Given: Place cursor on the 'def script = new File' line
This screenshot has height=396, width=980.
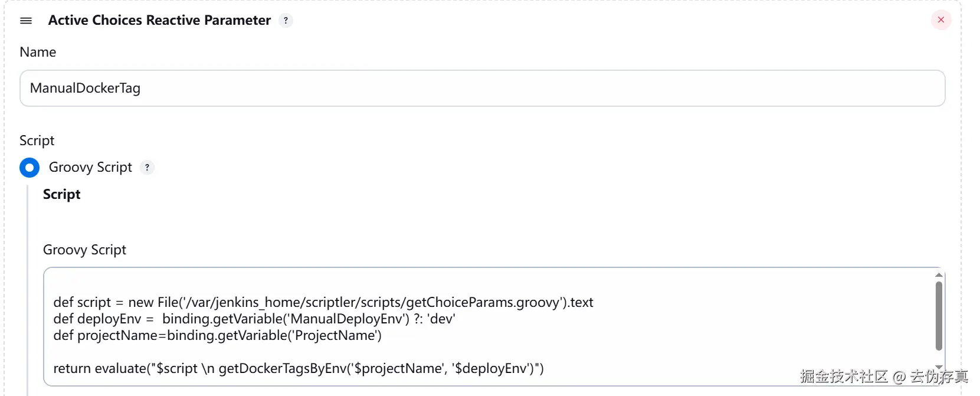Looking at the screenshot, I should (323, 303).
